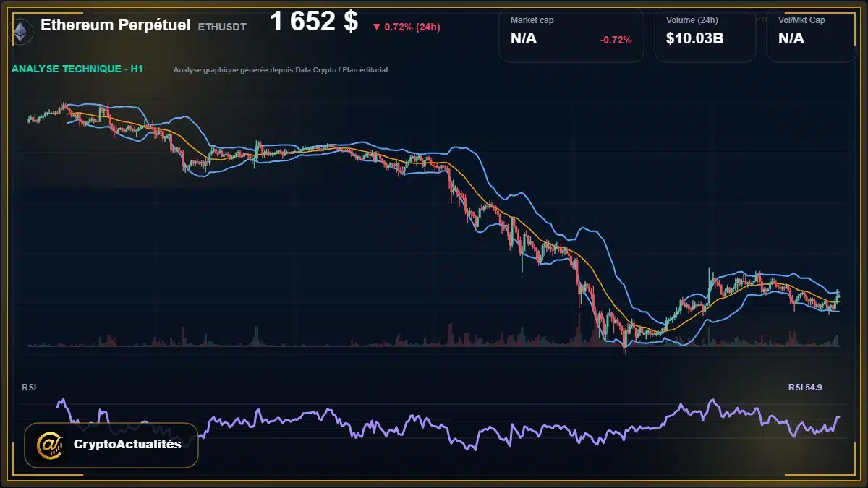Screen dimensions: 868x488
Task: Click the 0.72% (24h) change text
Action: pyautogui.click(x=412, y=27)
